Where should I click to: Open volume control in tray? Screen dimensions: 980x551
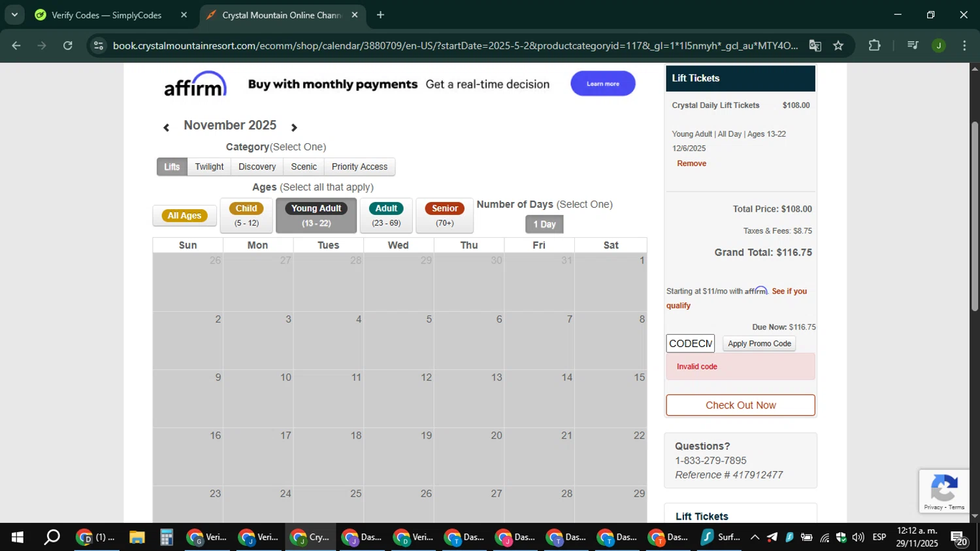coord(858,537)
